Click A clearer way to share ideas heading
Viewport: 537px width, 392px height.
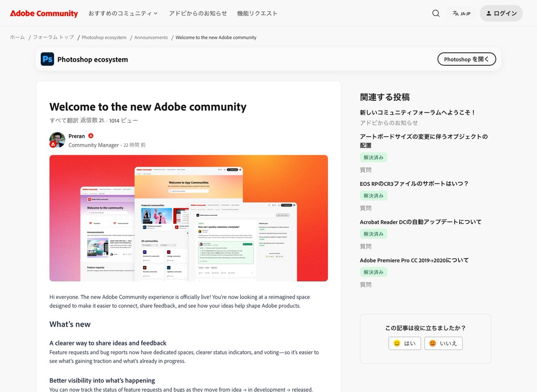[108, 343]
